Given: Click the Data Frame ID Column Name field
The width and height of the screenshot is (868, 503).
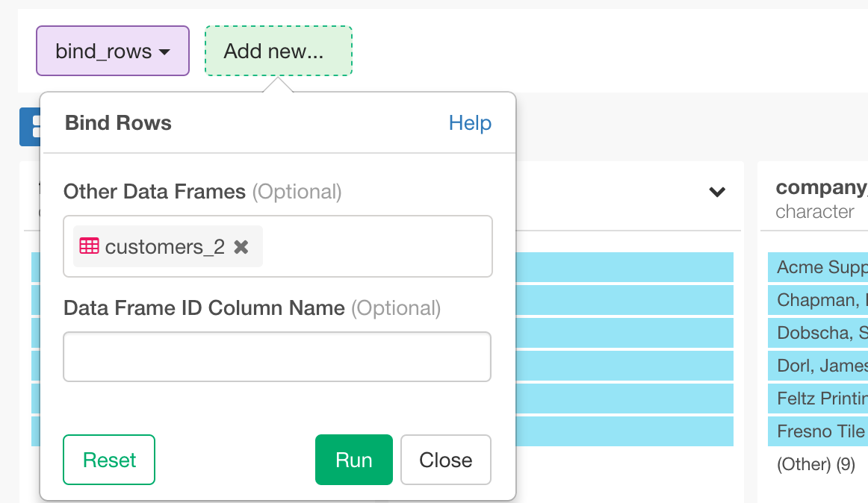Looking at the screenshot, I should coord(277,357).
